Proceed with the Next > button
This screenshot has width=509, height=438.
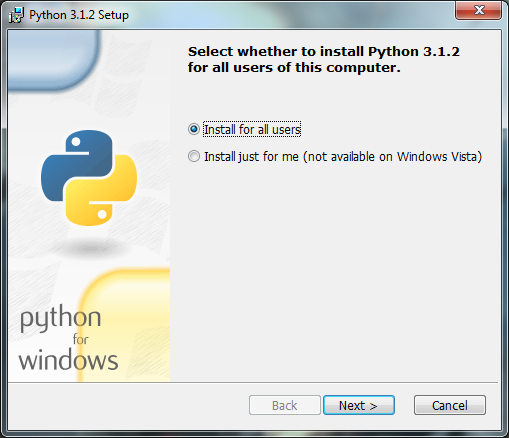[359, 405]
